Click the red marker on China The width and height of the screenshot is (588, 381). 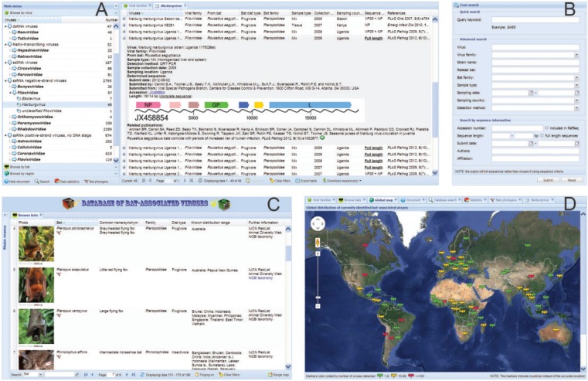pos(531,277)
